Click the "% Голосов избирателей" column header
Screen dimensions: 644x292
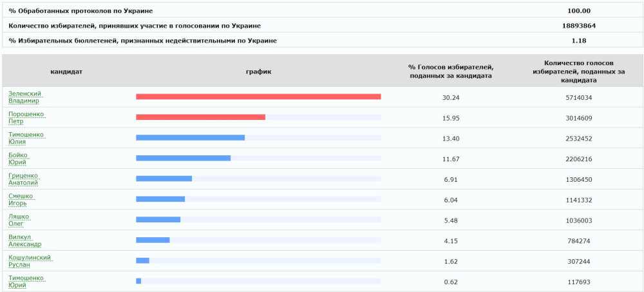(451, 72)
